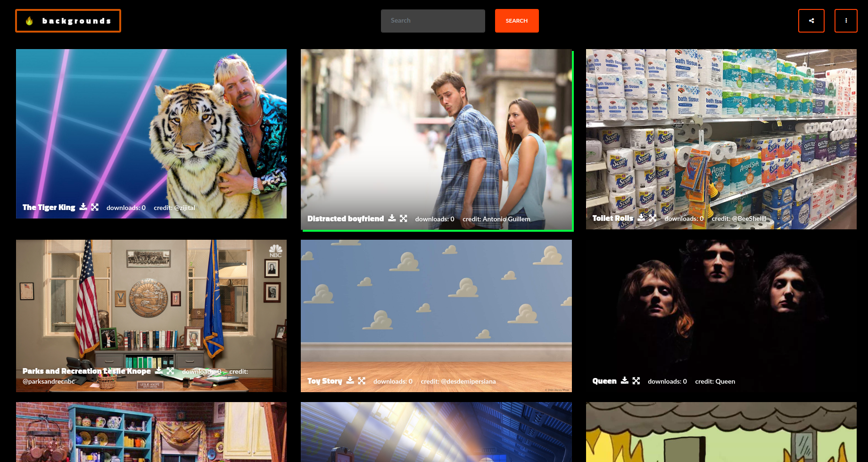Open the blue light-beam hall thumbnail
Viewport: 868px width, 462px height.
click(437, 432)
